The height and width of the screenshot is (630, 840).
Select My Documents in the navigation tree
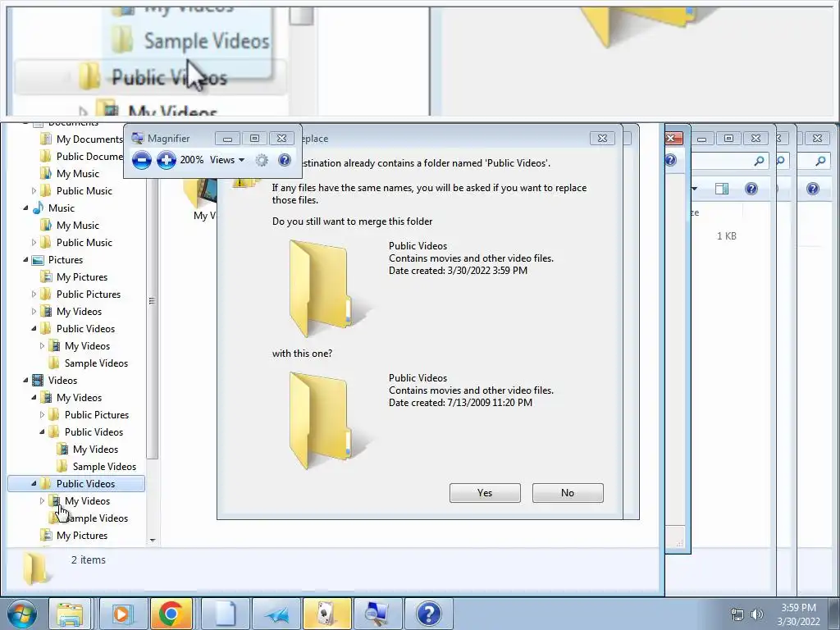click(x=89, y=139)
